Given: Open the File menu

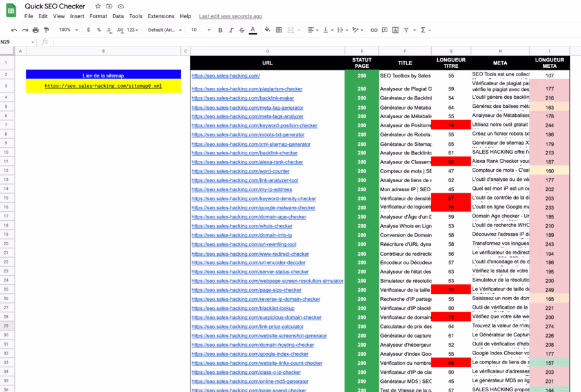Looking at the screenshot, I should click(28, 16).
